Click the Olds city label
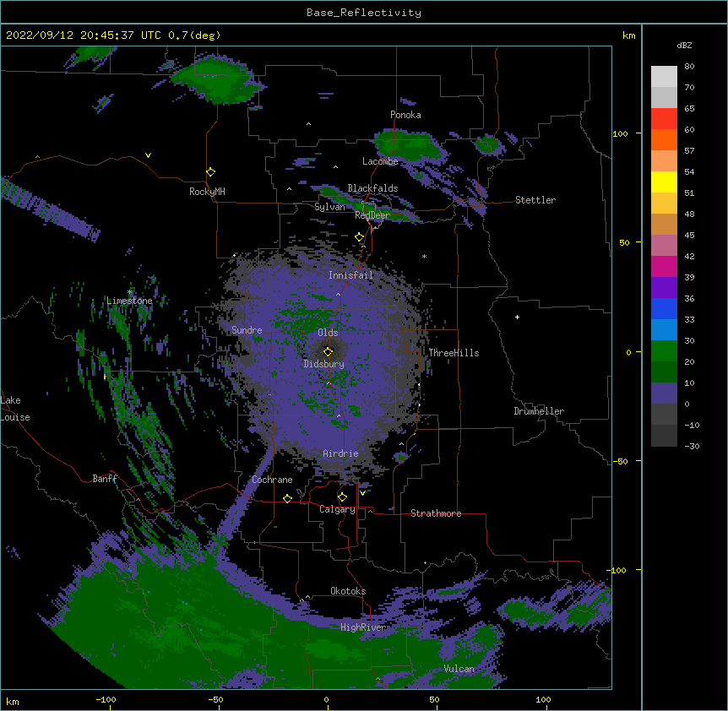The width and height of the screenshot is (728, 711). tap(328, 333)
